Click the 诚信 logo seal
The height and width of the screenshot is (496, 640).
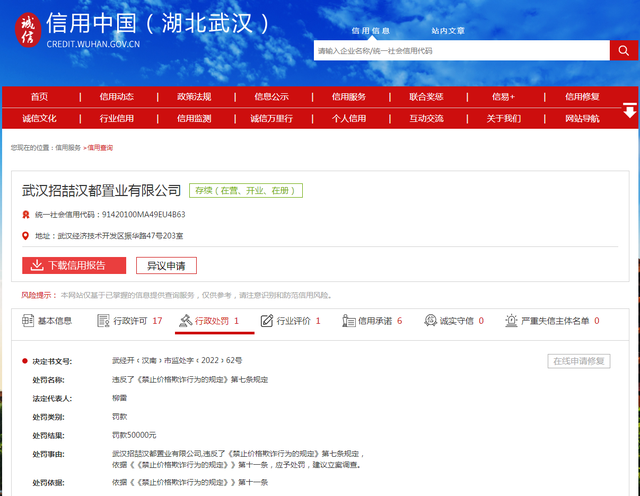[x=25, y=32]
